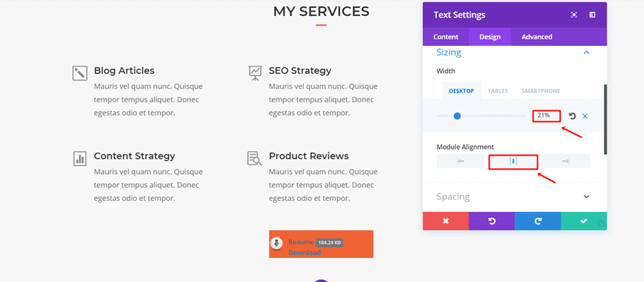Set module alignment to right

pos(566,161)
